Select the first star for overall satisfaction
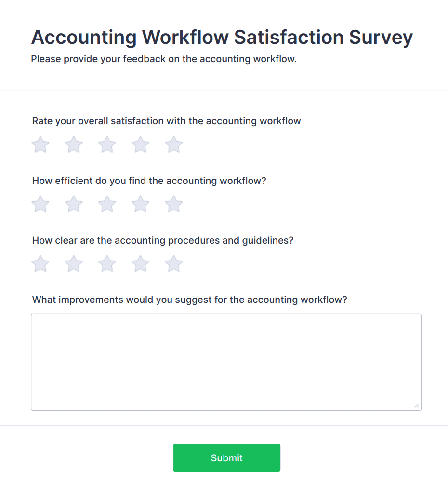Image resolution: width=448 pixels, height=496 pixels. pyautogui.click(x=40, y=144)
